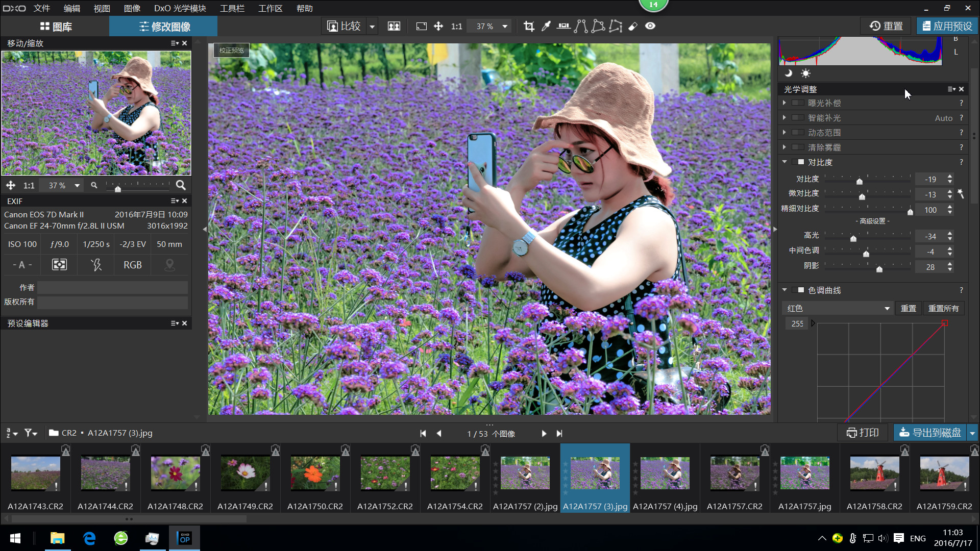Go to next image arrow
The image size is (980, 551).
pos(544,433)
